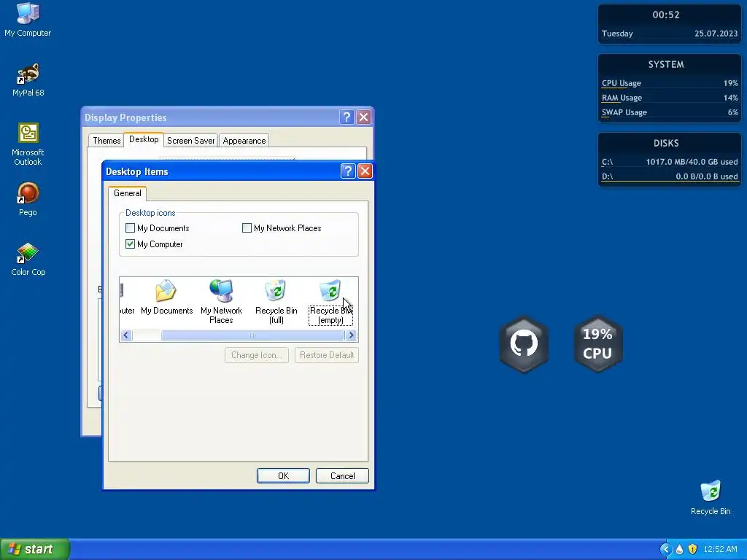
Task: Expand hidden tray icons arrow
Action: click(666, 549)
